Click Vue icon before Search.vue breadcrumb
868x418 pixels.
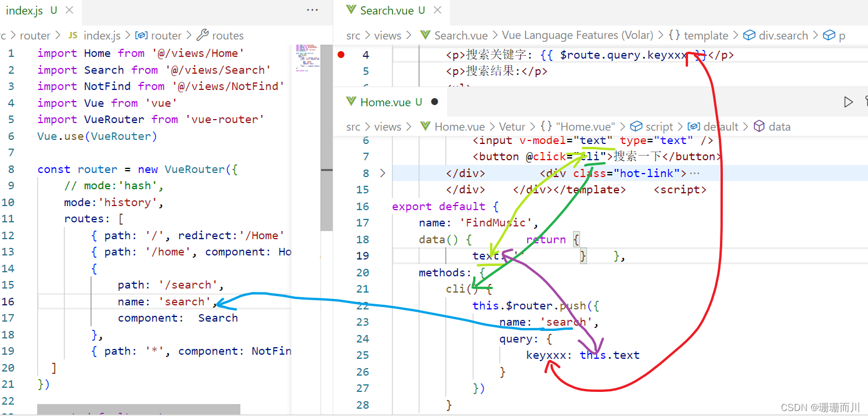pyautogui.click(x=426, y=35)
